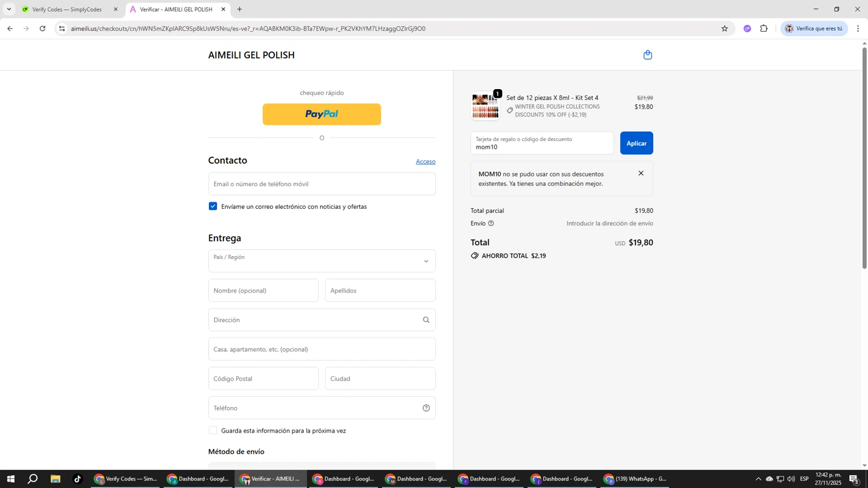This screenshot has width=868, height=488.
Task: Click the help icon in Teléfono field
Action: [x=426, y=408]
